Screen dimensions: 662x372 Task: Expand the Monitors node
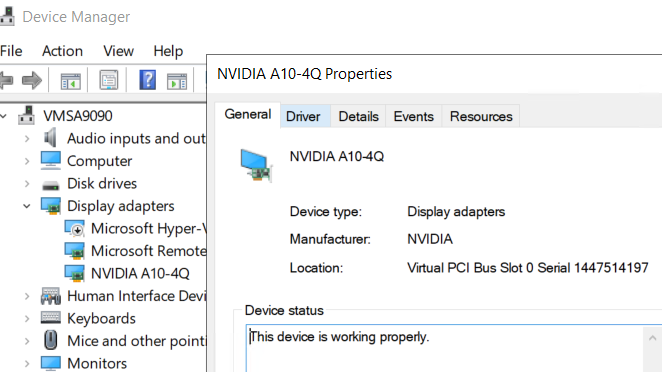pos(27,363)
